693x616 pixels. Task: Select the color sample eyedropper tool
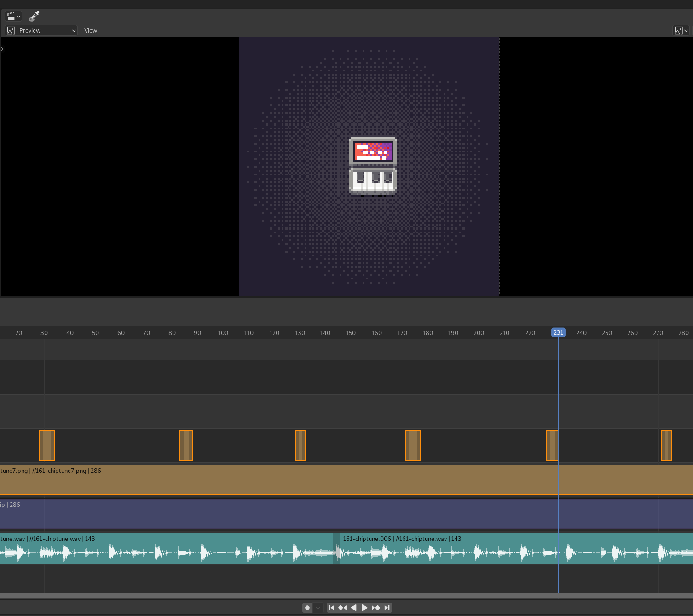click(x=34, y=16)
